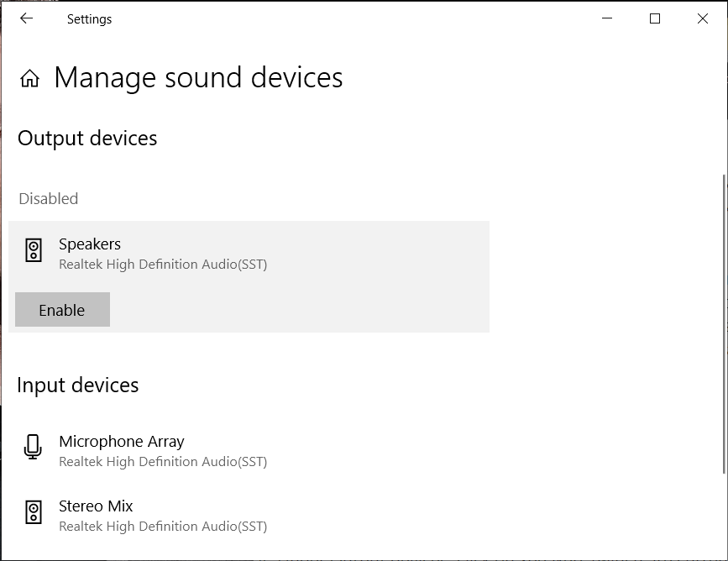
Task: Select the Speakers device name
Action: pos(90,244)
